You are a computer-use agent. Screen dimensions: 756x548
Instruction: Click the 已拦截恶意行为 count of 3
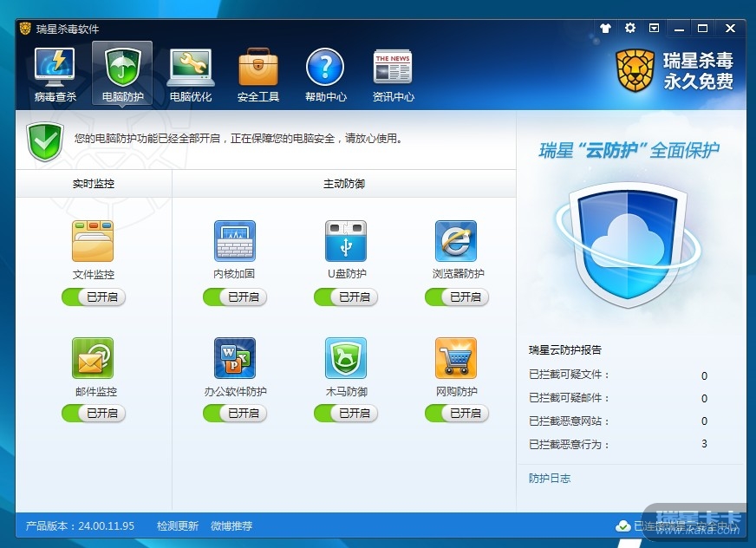[x=704, y=444]
